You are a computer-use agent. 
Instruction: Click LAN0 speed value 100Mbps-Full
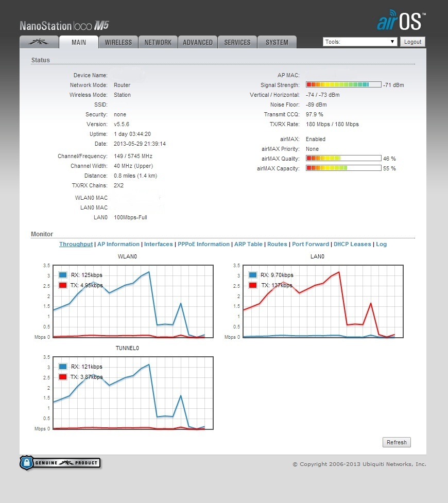131,217
